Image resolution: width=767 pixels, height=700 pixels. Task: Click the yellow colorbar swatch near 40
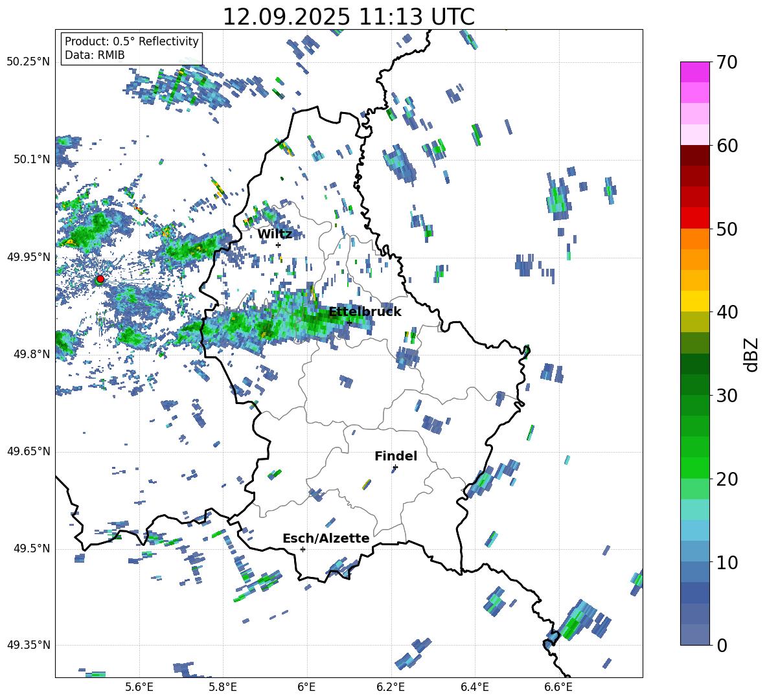pos(694,301)
